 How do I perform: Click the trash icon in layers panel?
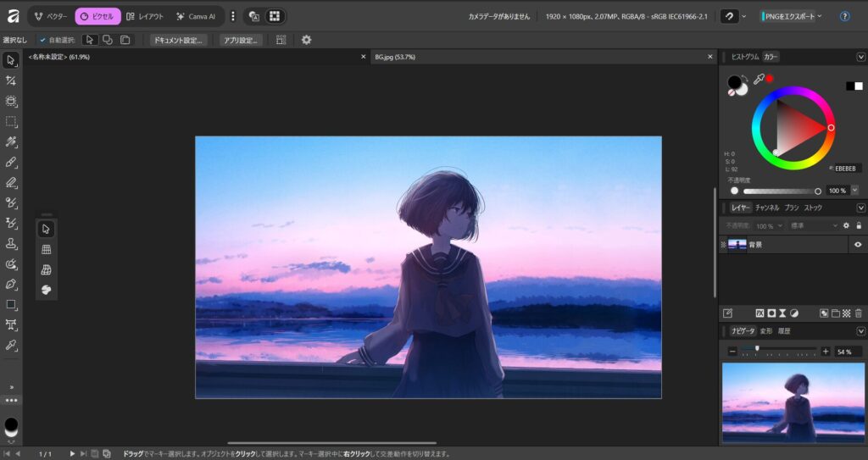(858, 313)
